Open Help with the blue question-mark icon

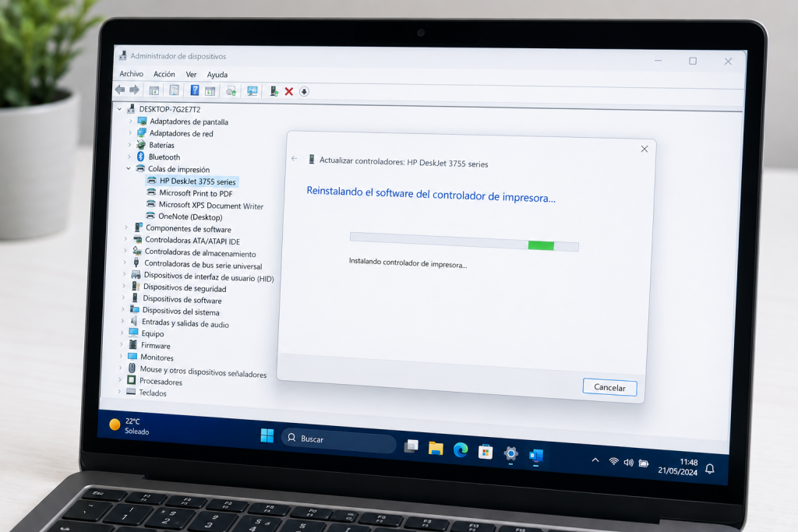(194, 90)
